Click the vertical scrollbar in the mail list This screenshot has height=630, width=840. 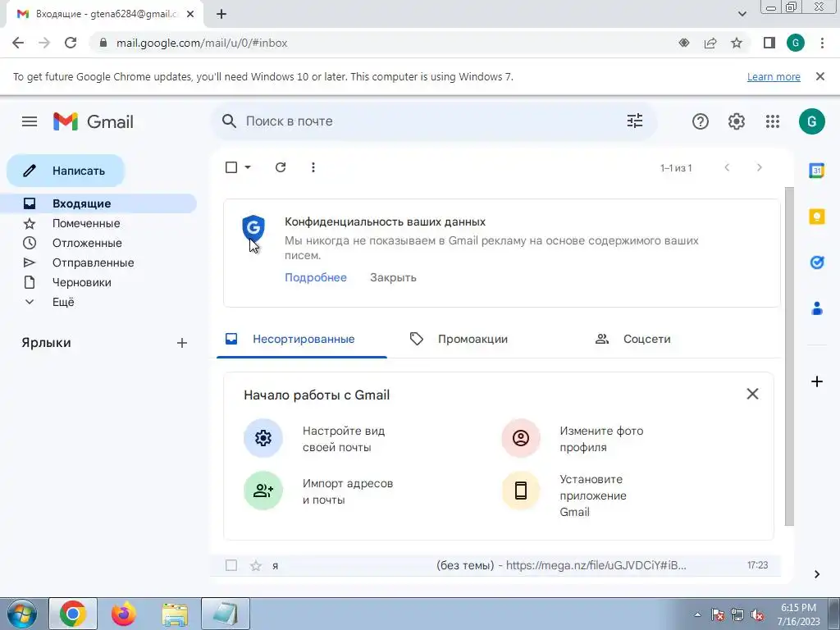pyautogui.click(x=789, y=356)
